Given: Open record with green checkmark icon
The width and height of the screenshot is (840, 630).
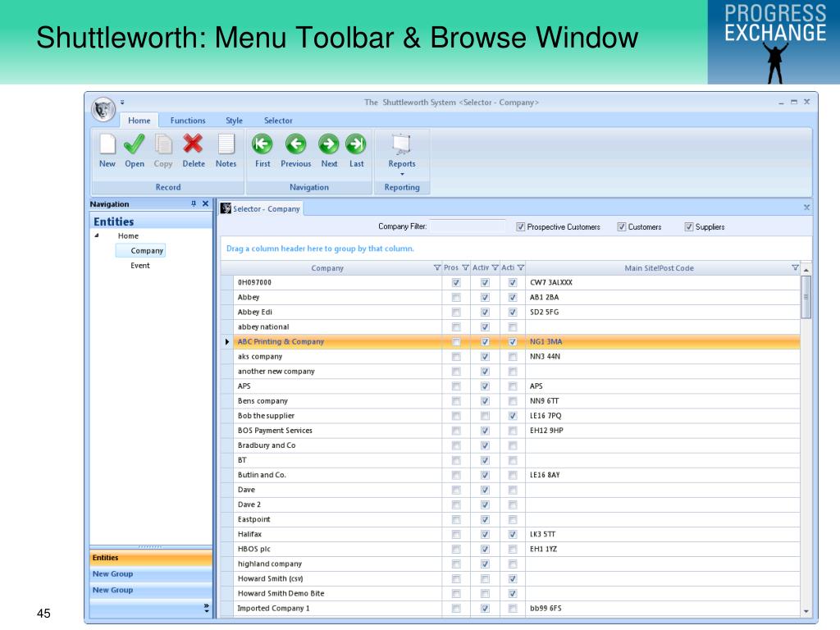Looking at the screenshot, I should click(135, 145).
